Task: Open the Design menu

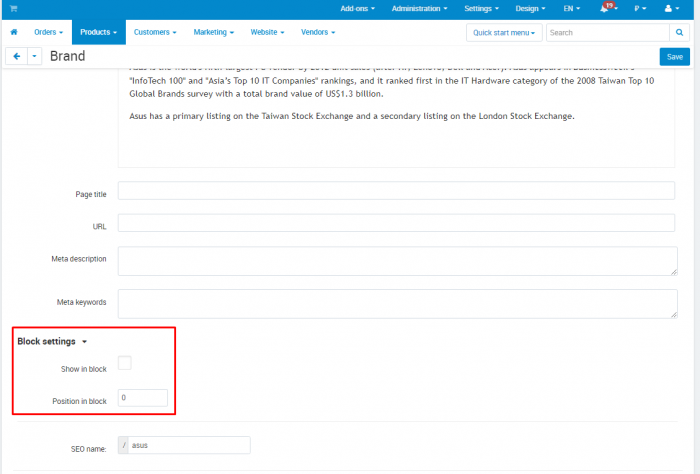Action: click(530, 8)
